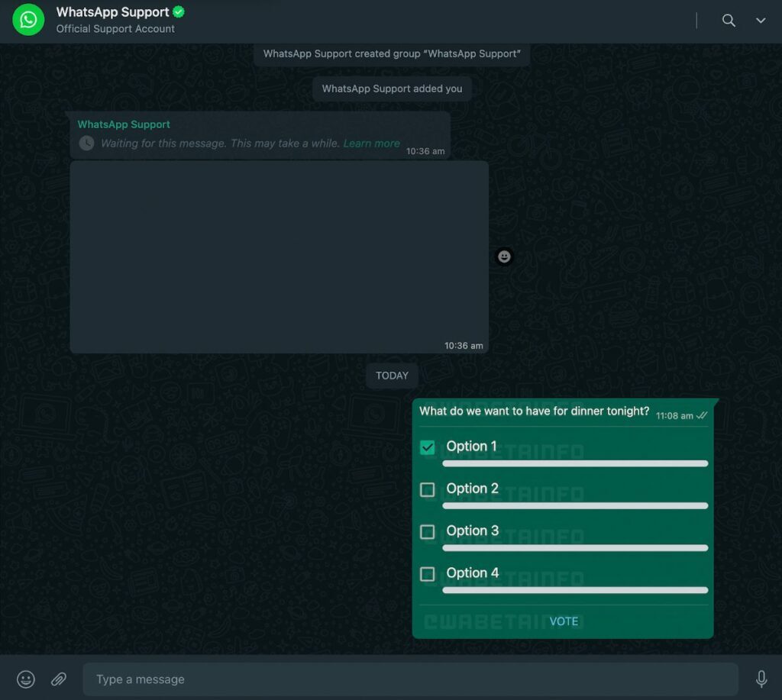
Task: Select the Option 4 checkbox
Action: [x=428, y=573]
